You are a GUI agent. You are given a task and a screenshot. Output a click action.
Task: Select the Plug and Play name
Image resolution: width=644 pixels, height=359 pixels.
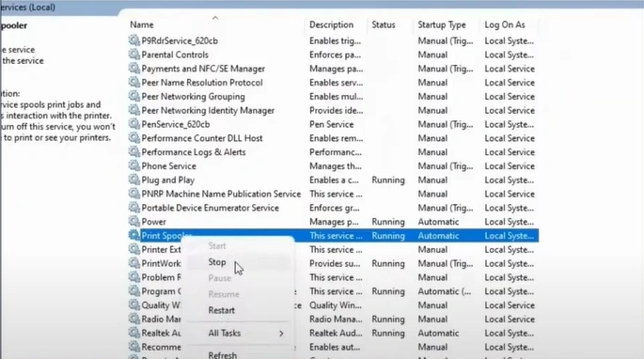point(168,179)
